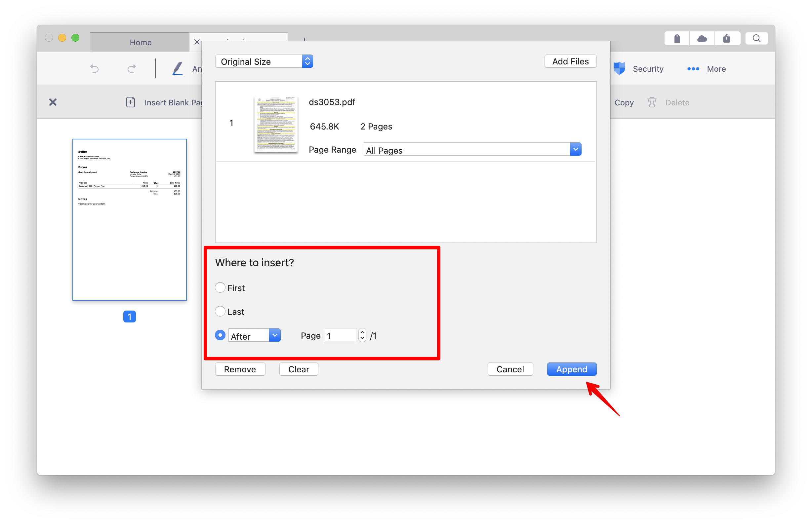Click the Insert Blank Page icon
Screen dimensions: 812x524
[x=131, y=102]
